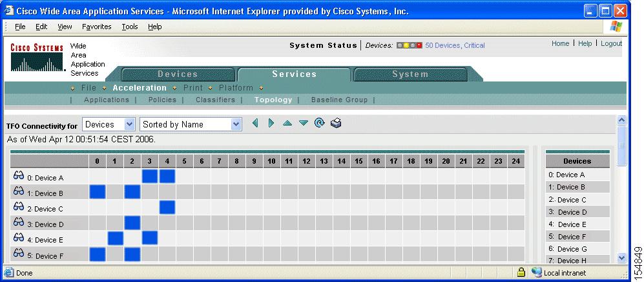Image resolution: width=644 pixels, height=282 pixels.
Task: Open the Sorted by Name dropdown
Action: (191, 124)
